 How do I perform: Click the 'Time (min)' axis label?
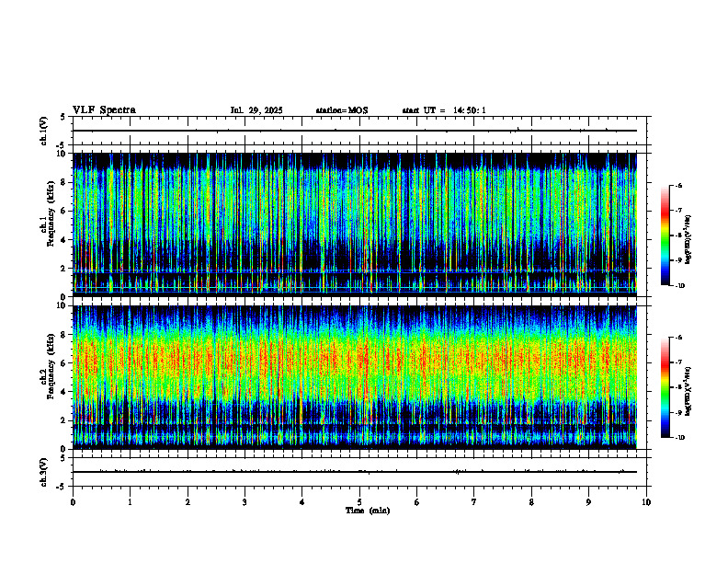368,511
